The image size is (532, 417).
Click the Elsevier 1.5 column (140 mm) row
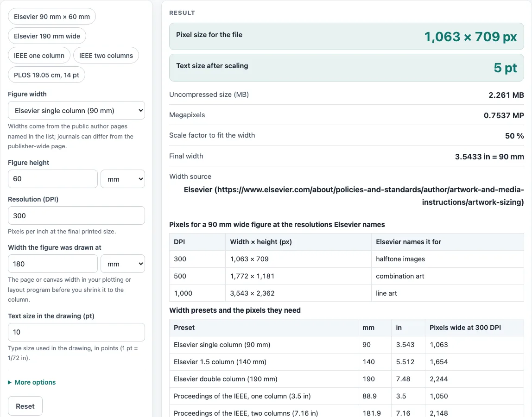point(347,362)
